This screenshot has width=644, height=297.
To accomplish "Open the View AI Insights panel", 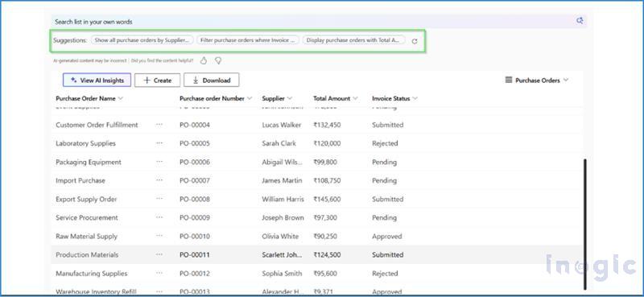I will pyautogui.click(x=97, y=80).
